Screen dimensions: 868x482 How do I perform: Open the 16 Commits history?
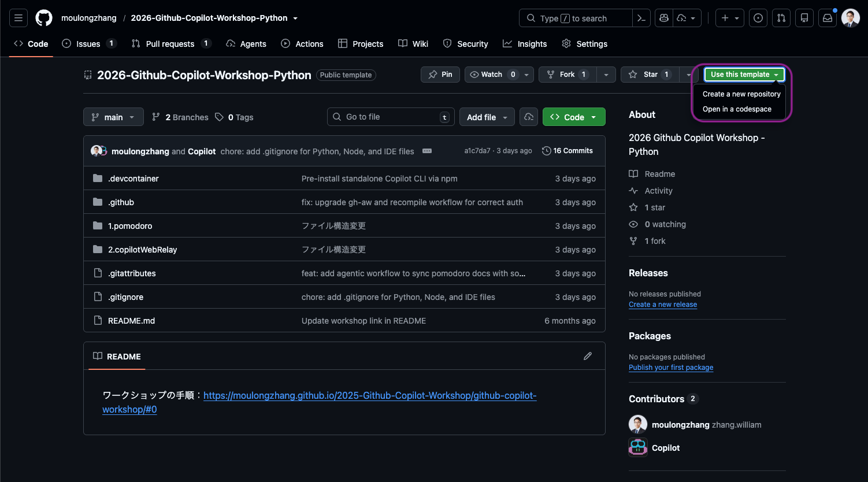tap(567, 151)
